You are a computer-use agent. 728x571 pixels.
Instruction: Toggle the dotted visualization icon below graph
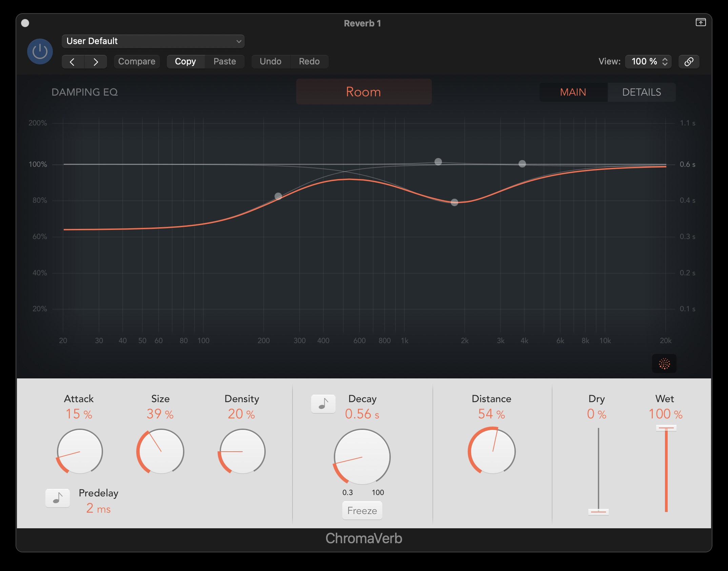[664, 364]
